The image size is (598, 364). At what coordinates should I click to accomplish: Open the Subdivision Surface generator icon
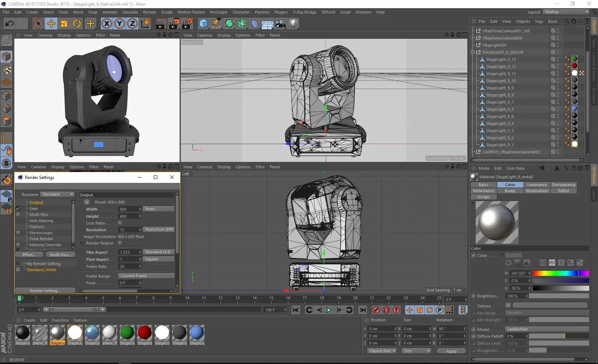tap(229, 24)
